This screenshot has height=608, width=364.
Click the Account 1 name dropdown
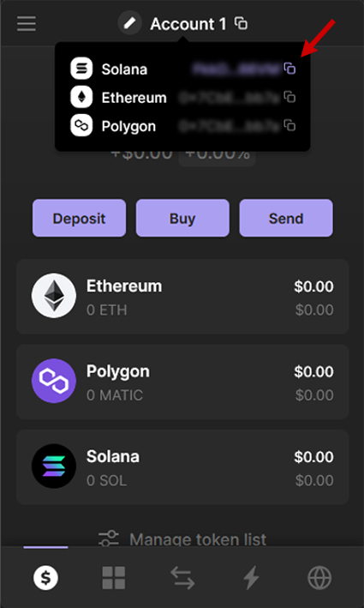pos(188,24)
